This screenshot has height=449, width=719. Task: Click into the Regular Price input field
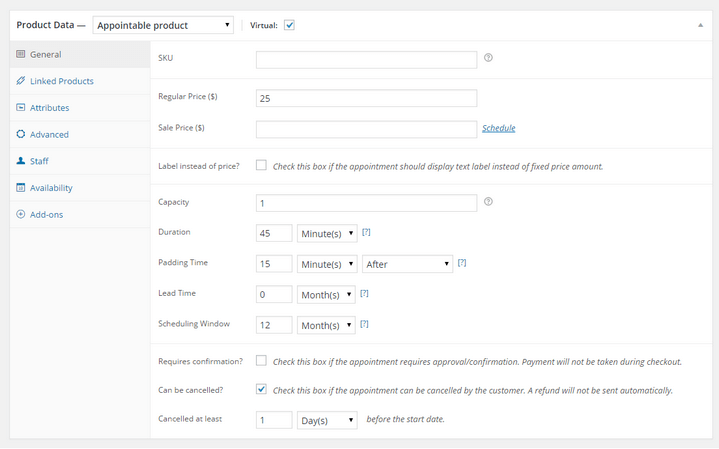tap(366, 98)
